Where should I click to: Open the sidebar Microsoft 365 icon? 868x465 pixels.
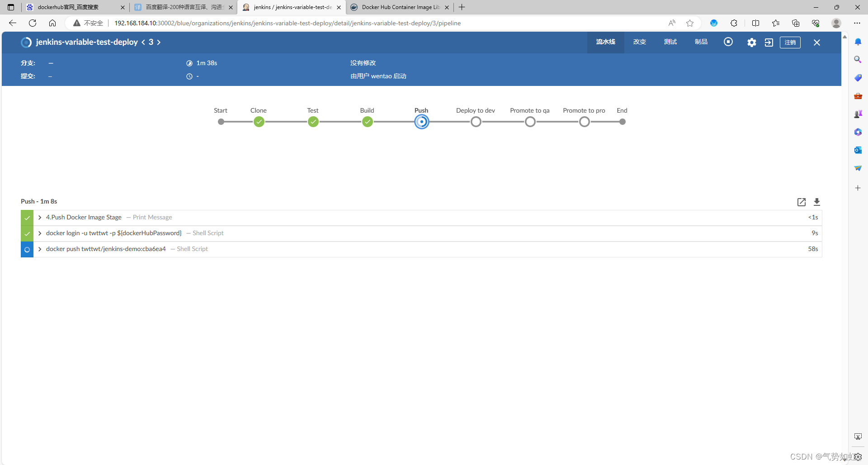point(858,132)
